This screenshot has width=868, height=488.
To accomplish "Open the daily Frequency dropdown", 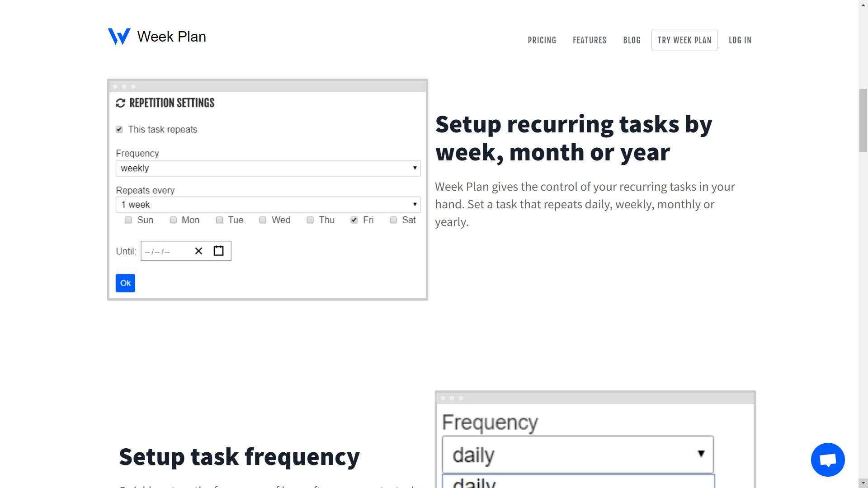I will click(x=577, y=455).
